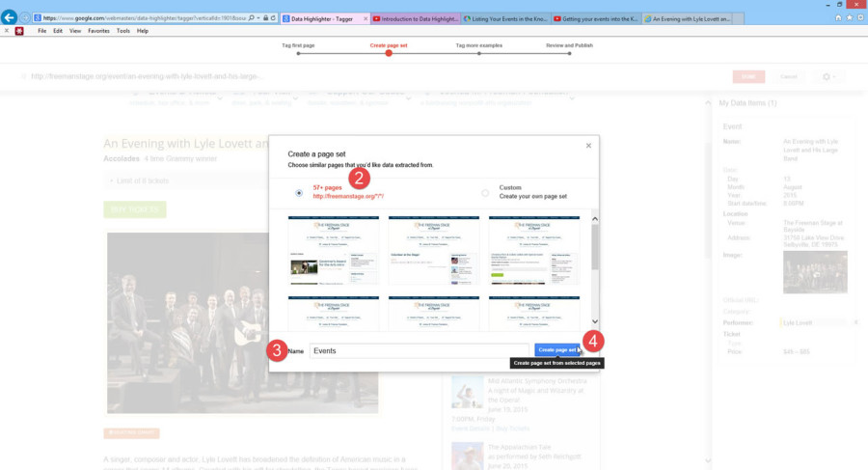
Task: Click the Name field containing Events
Action: [420, 351]
